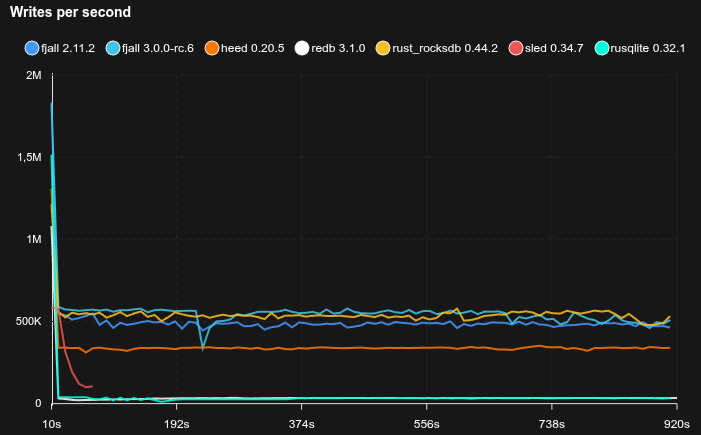Click the red sled 0.34.7 legend marker
This screenshot has height=435, width=701.
(x=516, y=48)
